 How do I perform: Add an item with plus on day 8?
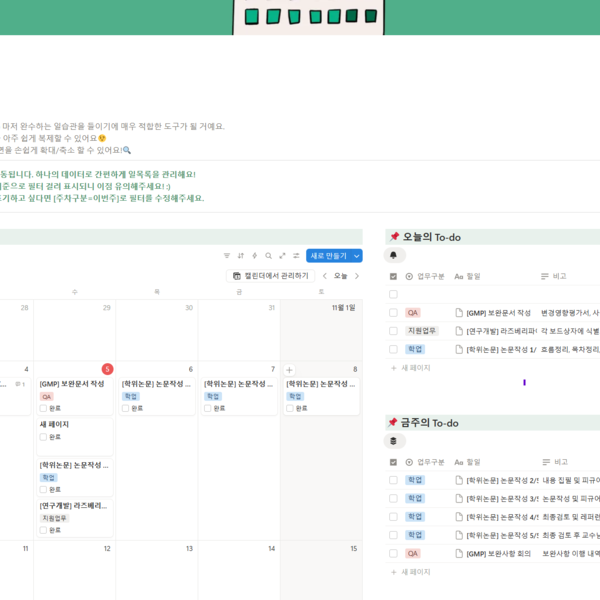(x=289, y=370)
